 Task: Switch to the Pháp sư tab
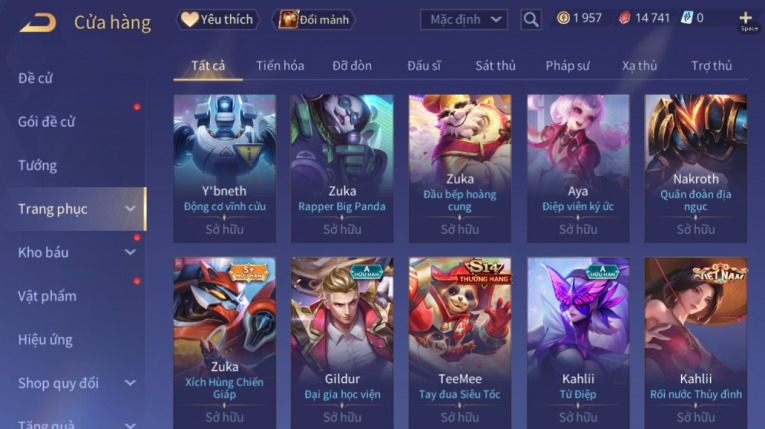[x=567, y=65]
